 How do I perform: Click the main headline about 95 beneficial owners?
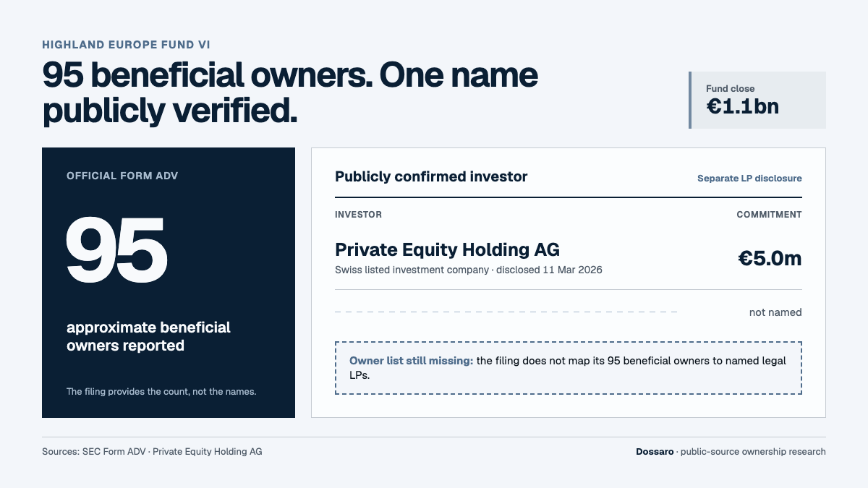(290, 93)
